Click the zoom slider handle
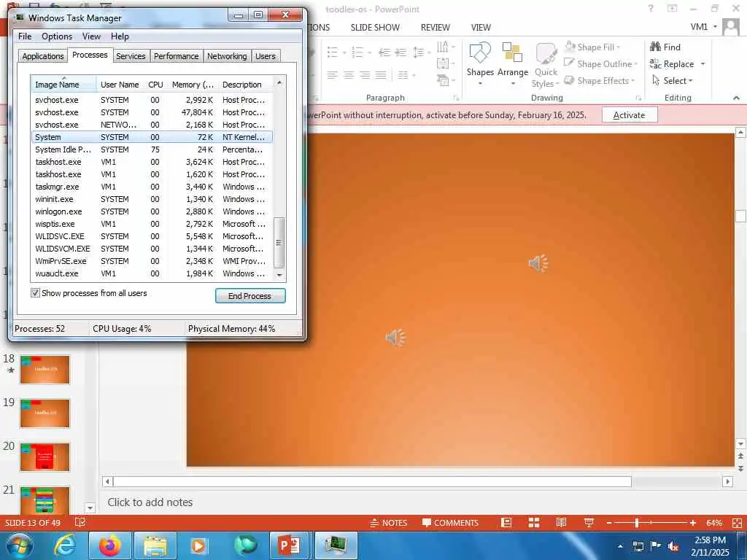 click(x=636, y=523)
